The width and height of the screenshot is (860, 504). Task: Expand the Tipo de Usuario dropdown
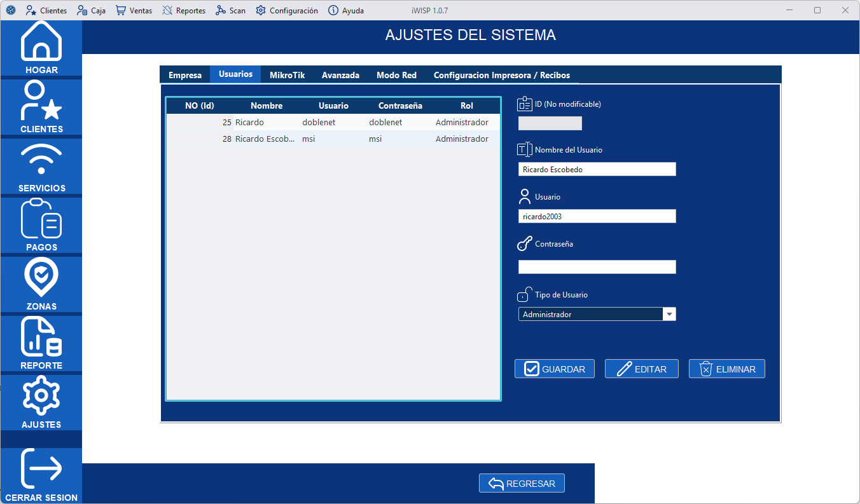tap(669, 313)
